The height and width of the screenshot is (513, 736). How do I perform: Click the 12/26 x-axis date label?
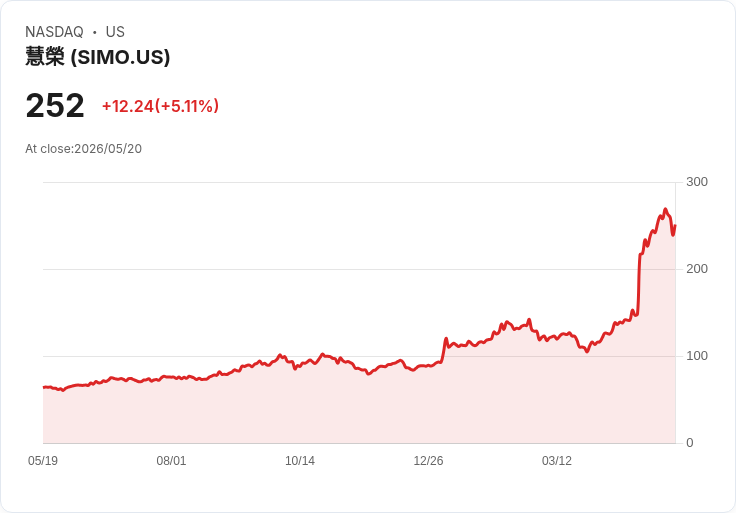[x=428, y=460]
